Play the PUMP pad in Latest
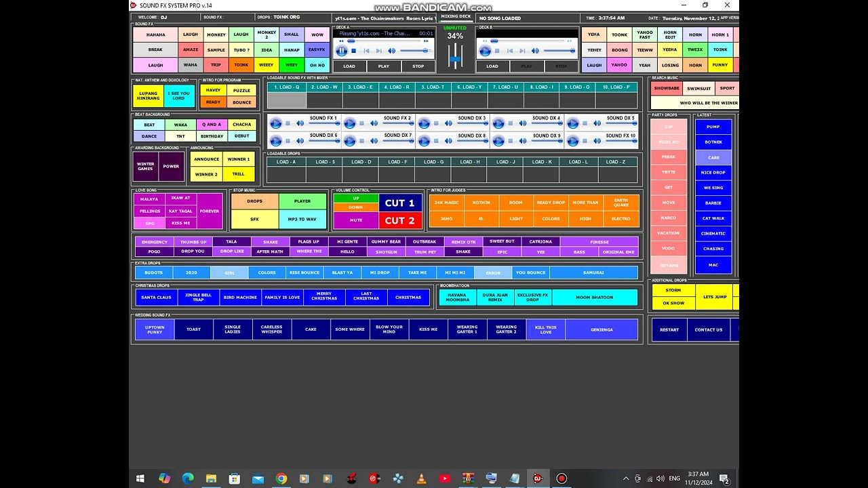 click(x=713, y=127)
